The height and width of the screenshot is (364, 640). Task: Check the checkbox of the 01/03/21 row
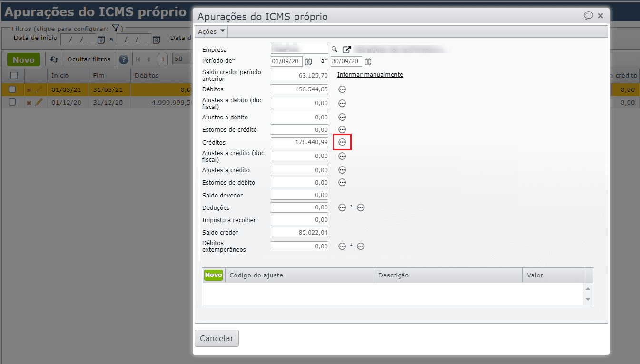(x=12, y=89)
